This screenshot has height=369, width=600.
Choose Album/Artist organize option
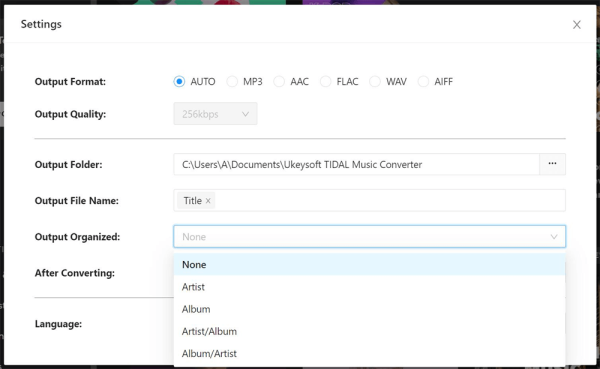coord(369,353)
